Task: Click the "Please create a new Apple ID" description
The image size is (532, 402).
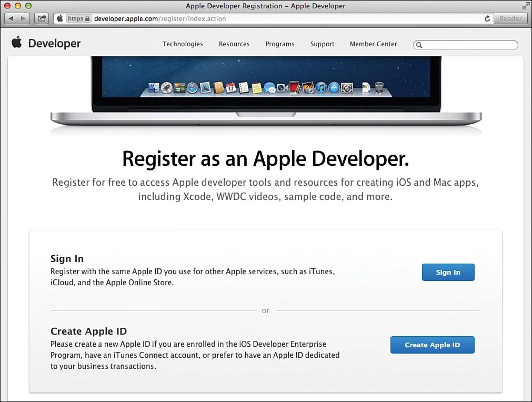Action: (195, 355)
